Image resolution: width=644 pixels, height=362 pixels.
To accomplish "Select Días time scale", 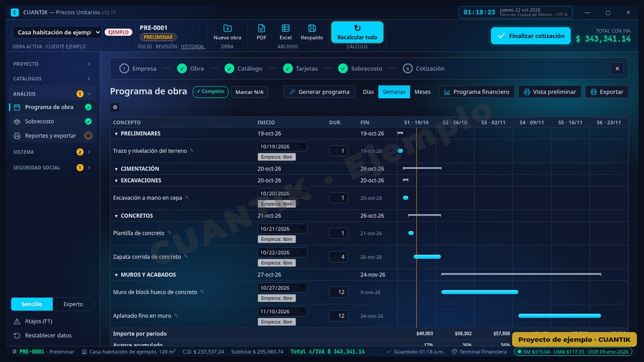I will 368,92.
